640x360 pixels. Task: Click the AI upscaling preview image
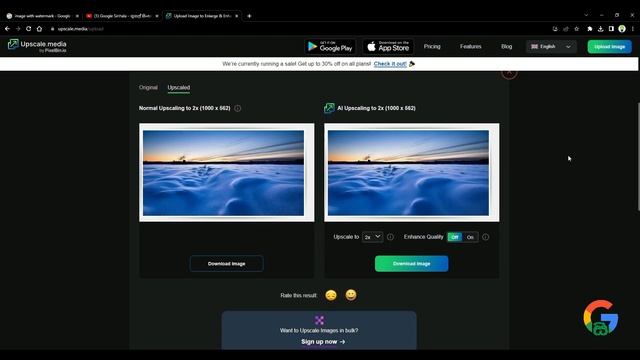[411, 173]
